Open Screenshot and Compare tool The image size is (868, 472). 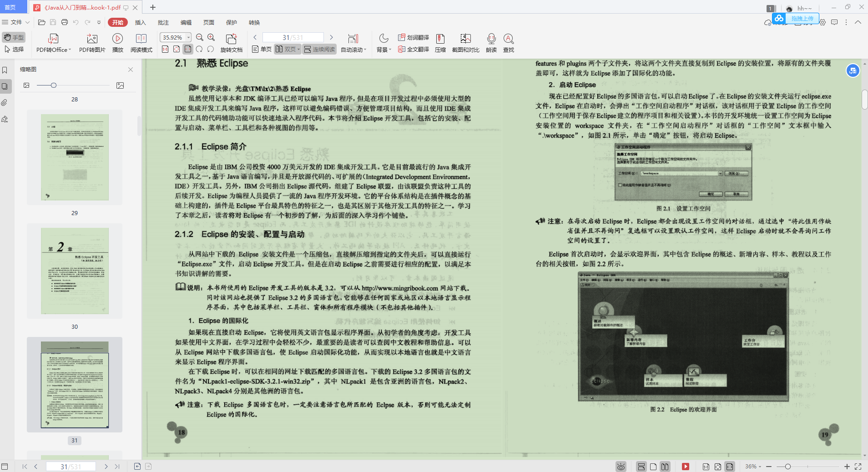(465, 43)
